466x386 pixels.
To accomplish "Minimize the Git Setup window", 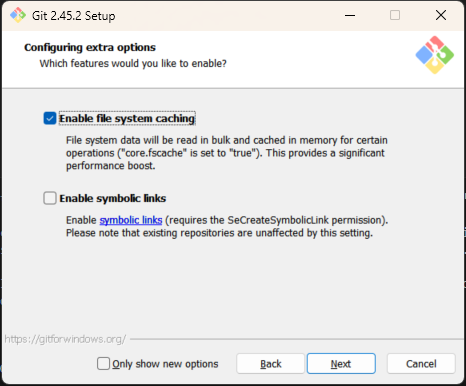I will pyautogui.click(x=350, y=15).
